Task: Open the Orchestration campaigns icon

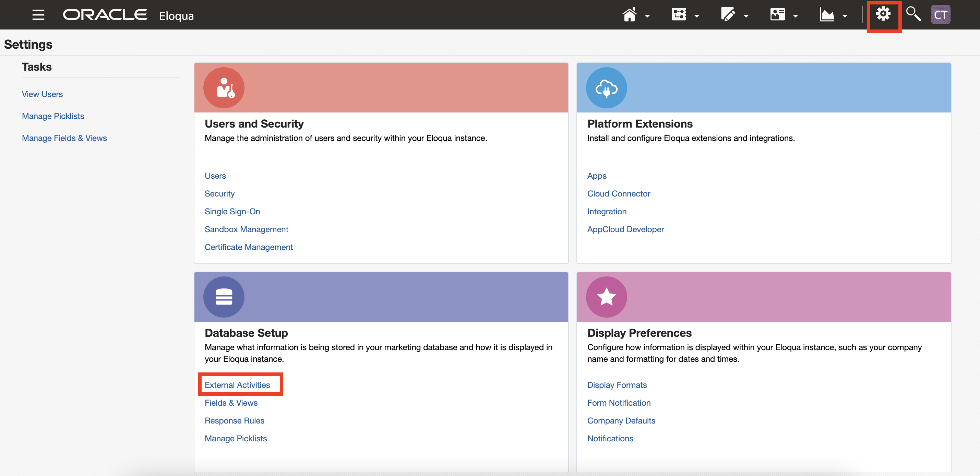Action: click(x=679, y=15)
